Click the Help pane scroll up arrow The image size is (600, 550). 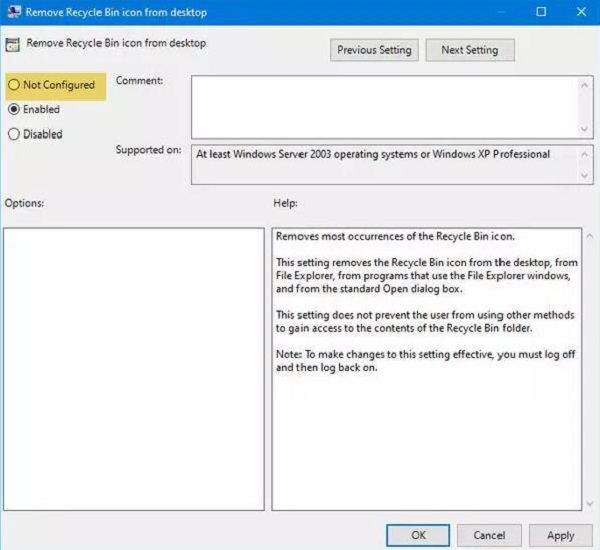click(x=590, y=237)
